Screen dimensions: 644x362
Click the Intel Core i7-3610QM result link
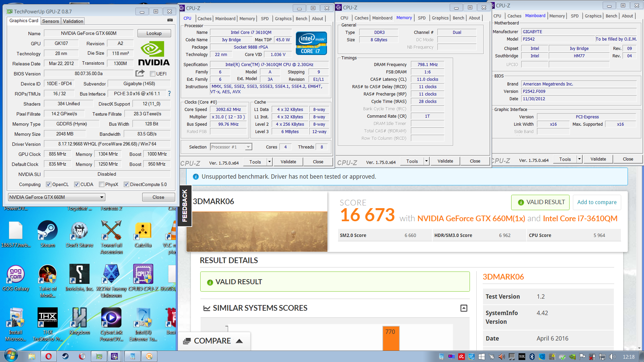[580, 219]
